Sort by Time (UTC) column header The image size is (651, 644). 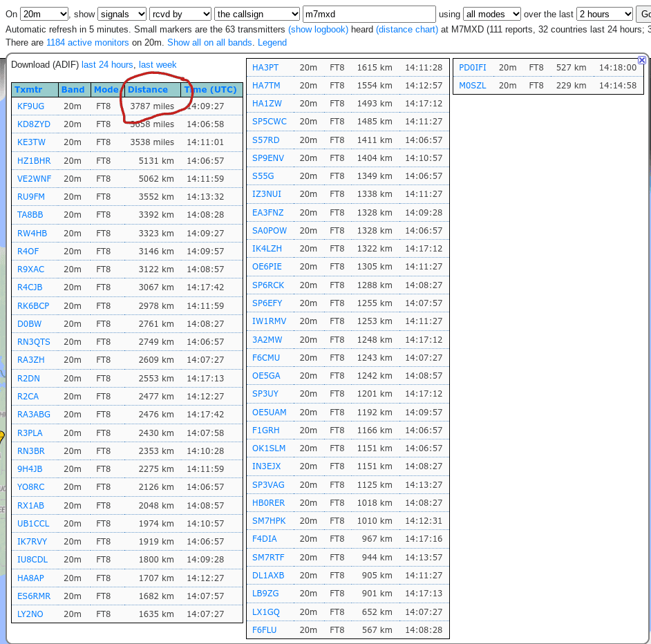point(211,90)
